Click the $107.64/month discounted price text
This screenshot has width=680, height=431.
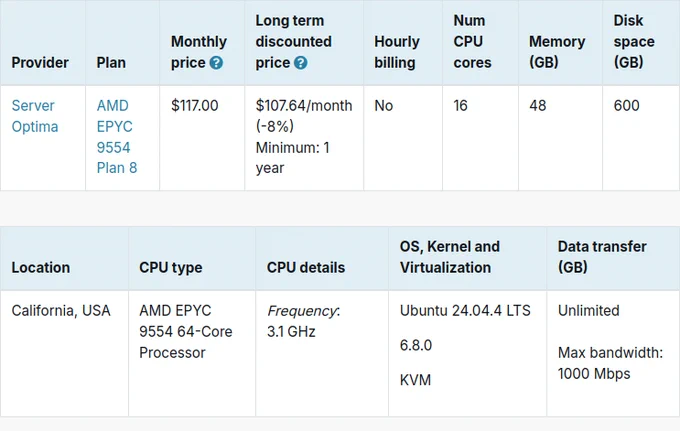pyautogui.click(x=304, y=105)
